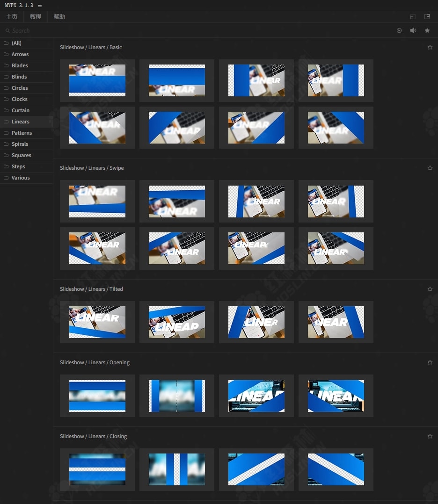Click the search magnifier icon
Viewport: 438px width, 504px height.
pos(7,30)
